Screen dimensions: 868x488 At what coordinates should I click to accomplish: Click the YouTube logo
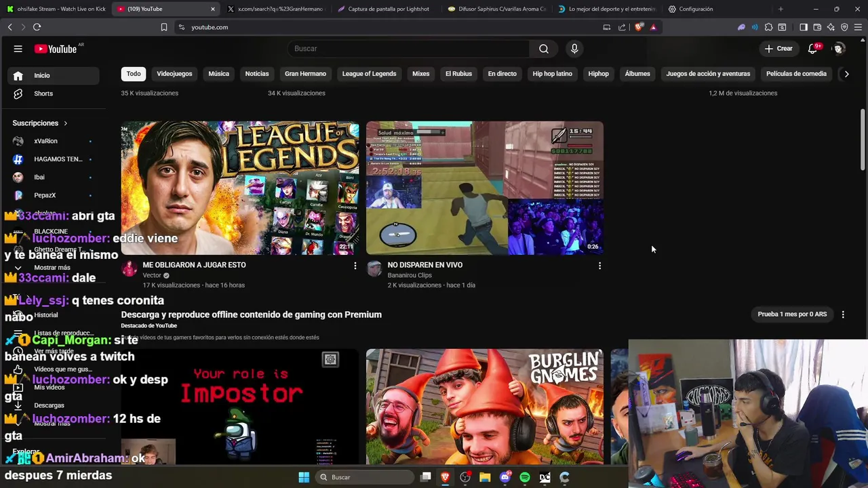[x=56, y=49]
